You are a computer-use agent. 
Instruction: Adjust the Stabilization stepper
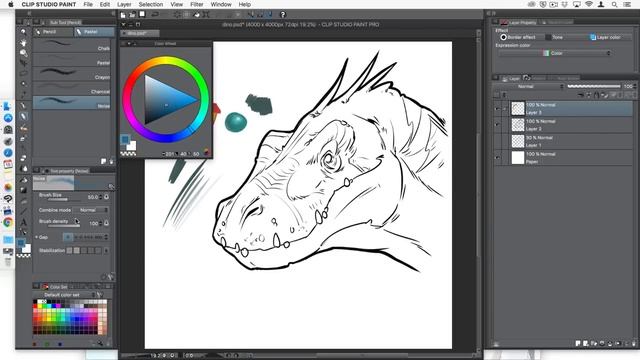click(x=107, y=251)
